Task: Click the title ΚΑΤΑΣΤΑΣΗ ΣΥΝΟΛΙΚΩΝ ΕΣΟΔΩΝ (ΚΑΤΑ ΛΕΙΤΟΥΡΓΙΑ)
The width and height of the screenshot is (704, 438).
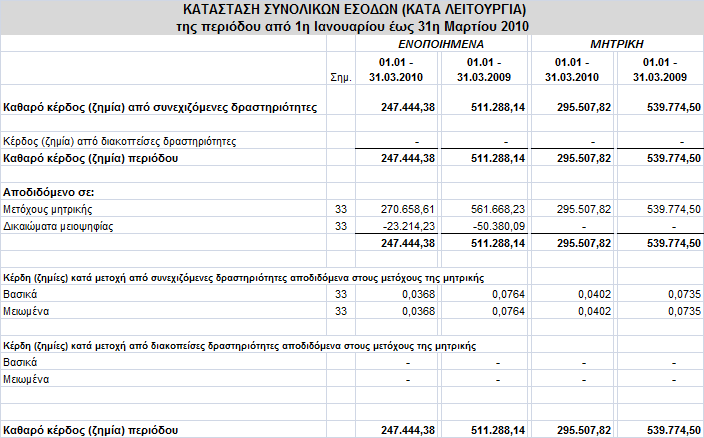Action: click(355, 9)
